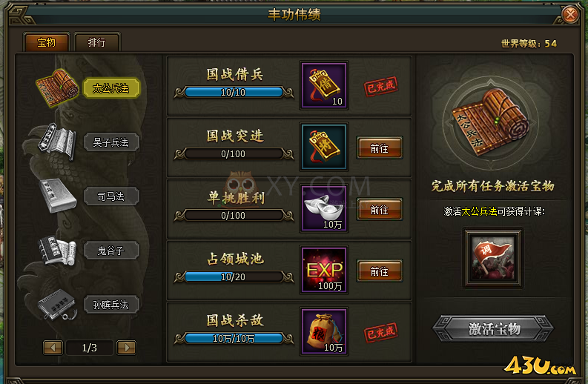This screenshot has width=588, height=384.
Task: Click the 调 flag stratagem thumbnail
Action: (493, 258)
